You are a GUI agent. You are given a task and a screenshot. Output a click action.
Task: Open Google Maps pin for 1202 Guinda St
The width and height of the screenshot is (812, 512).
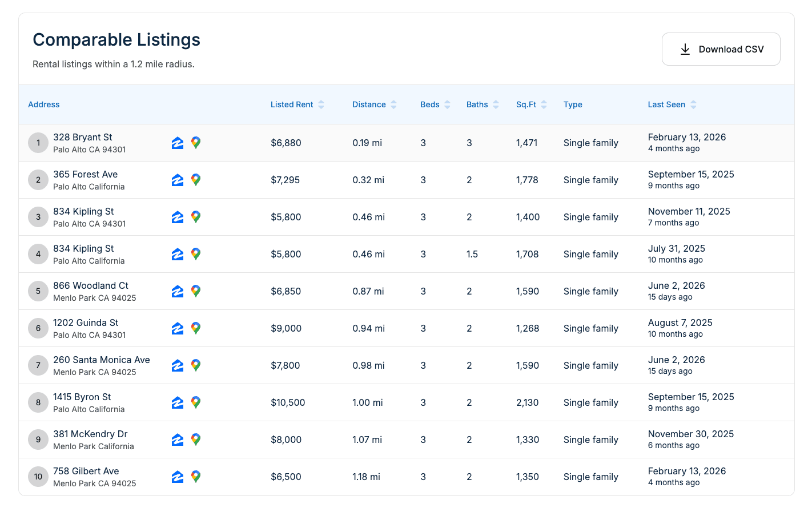[196, 328]
